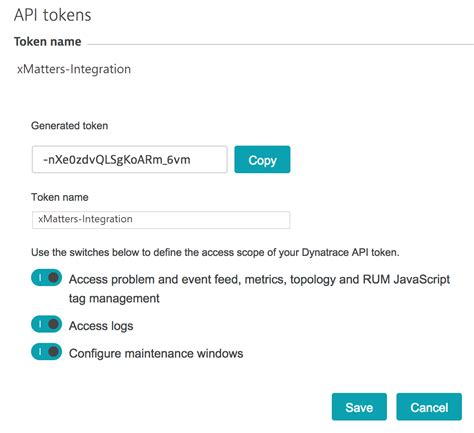474x433 pixels.
Task: Click the bold Token name column header
Action: [48, 42]
